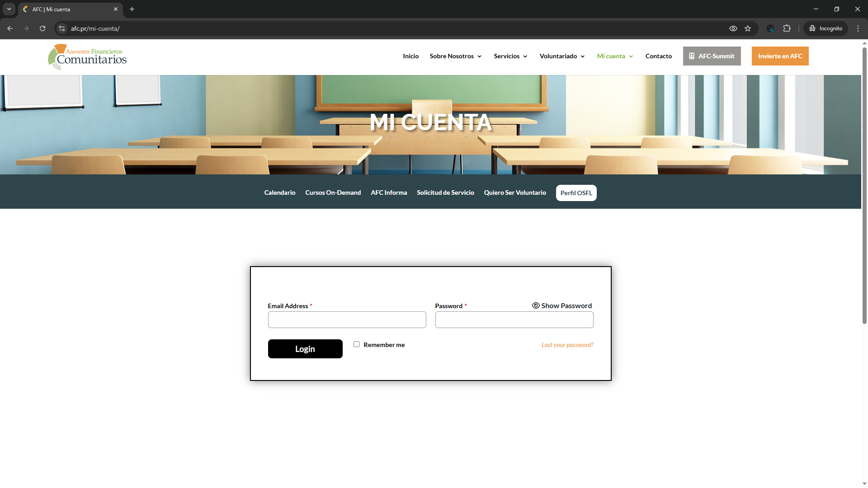Click the tracking protection eye icon in address bar
The height and width of the screenshot is (488, 868).
(x=733, y=28)
